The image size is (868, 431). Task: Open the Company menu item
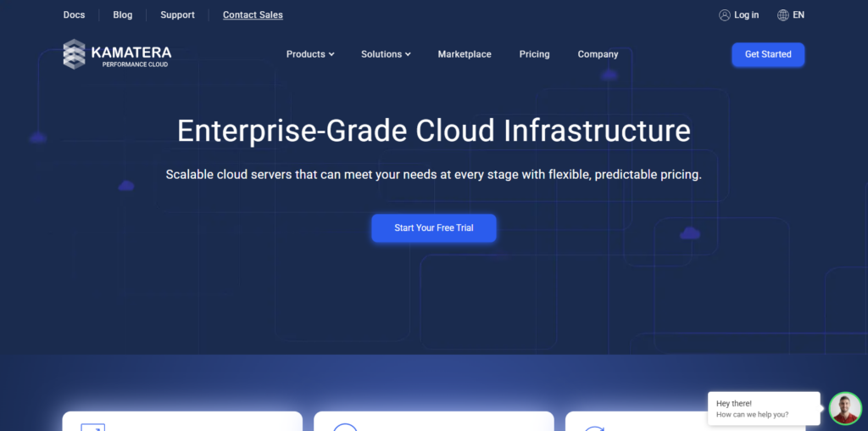pos(598,54)
